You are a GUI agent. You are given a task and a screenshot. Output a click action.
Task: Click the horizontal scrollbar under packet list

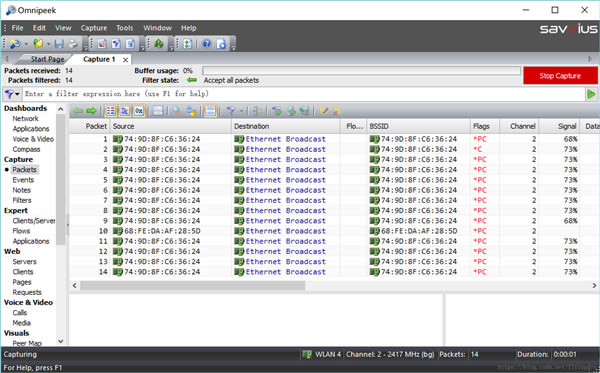[192, 285]
